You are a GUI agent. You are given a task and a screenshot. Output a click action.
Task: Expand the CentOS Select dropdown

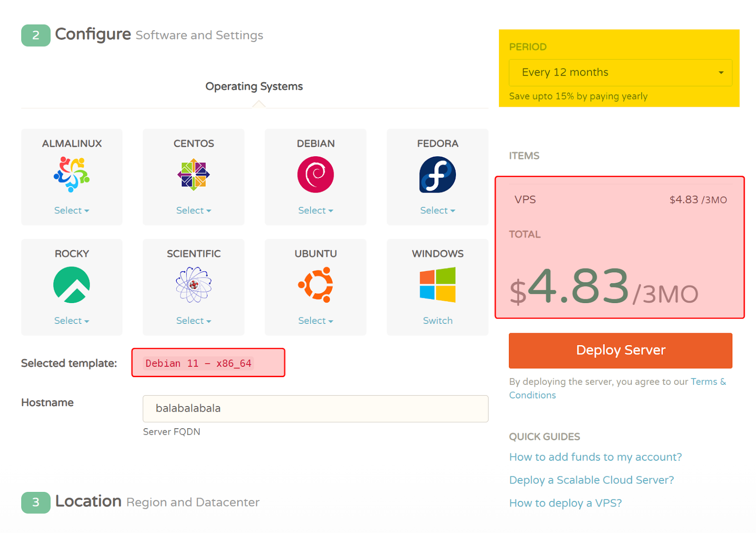click(193, 211)
